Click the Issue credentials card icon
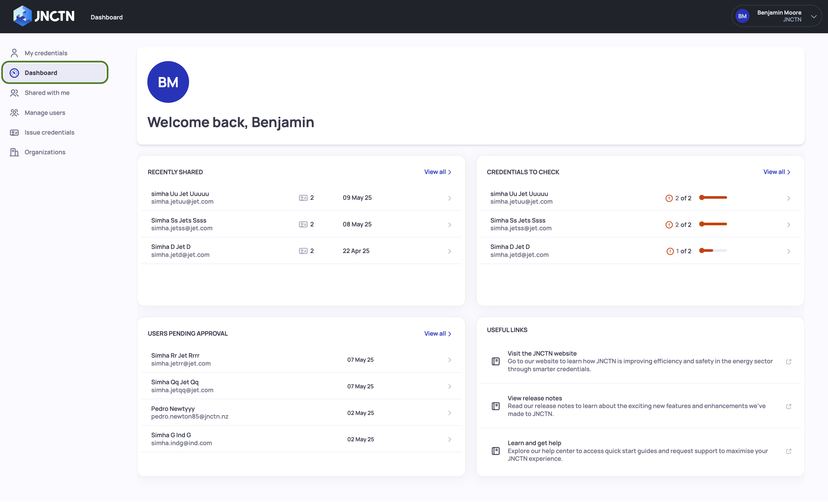 14,133
